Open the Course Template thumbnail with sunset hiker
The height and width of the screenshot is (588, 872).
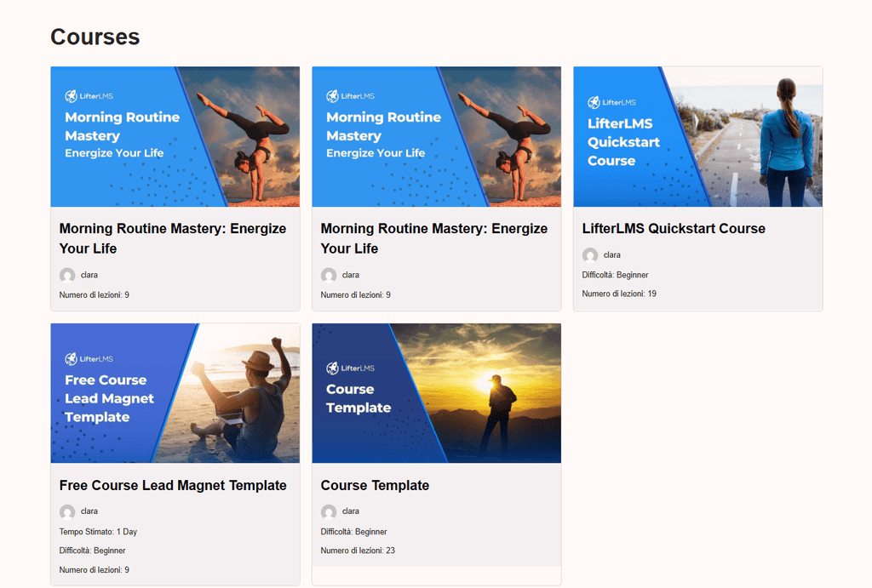tap(437, 393)
